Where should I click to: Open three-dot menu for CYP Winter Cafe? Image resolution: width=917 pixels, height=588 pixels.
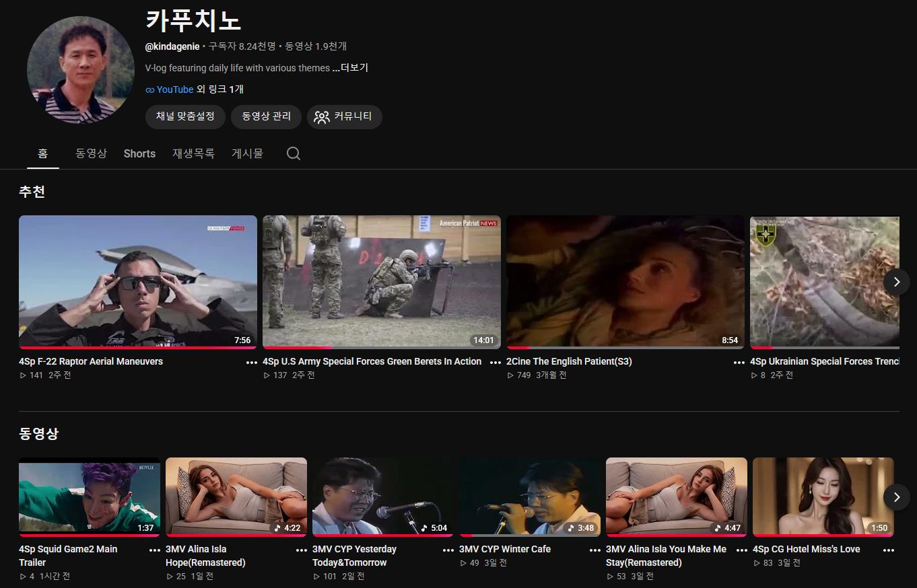(595, 550)
